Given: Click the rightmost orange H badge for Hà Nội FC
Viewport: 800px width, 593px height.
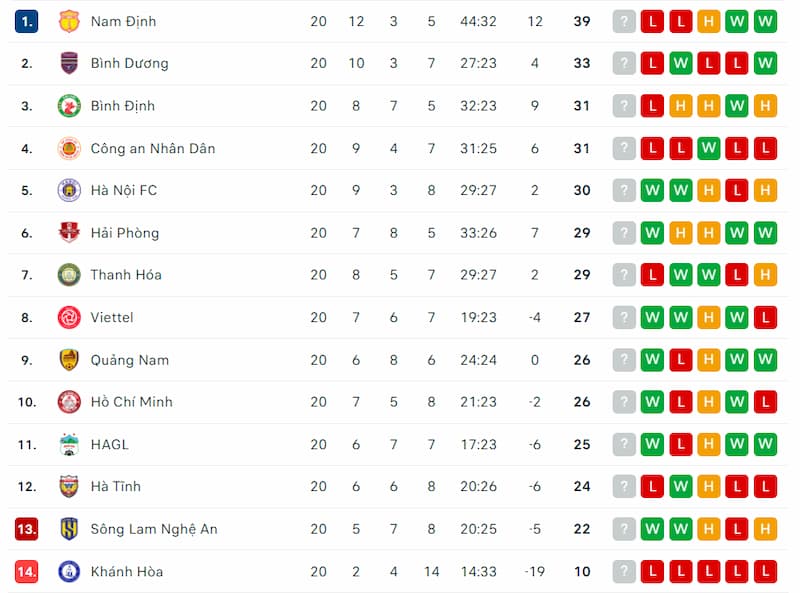Looking at the screenshot, I should 766,190.
